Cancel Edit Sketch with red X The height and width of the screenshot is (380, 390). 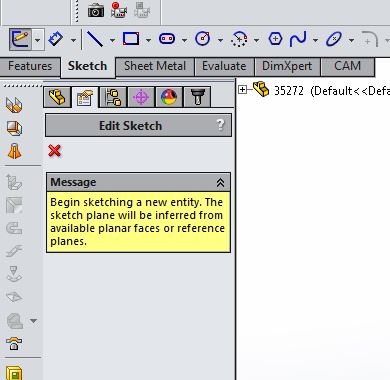pos(54,151)
